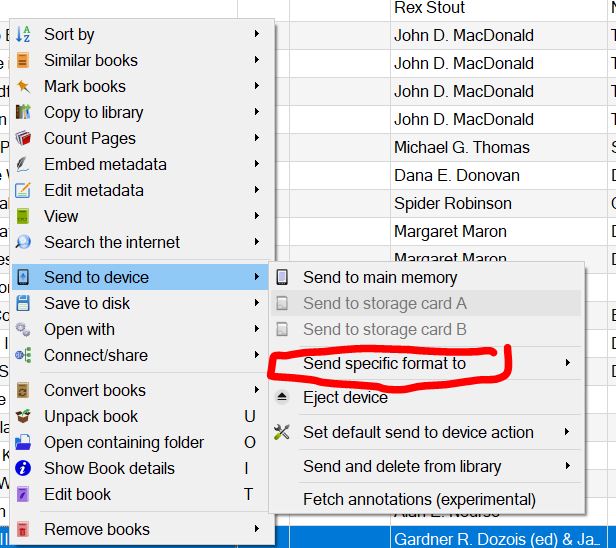Open the Copy to library submenu arrow

click(257, 112)
